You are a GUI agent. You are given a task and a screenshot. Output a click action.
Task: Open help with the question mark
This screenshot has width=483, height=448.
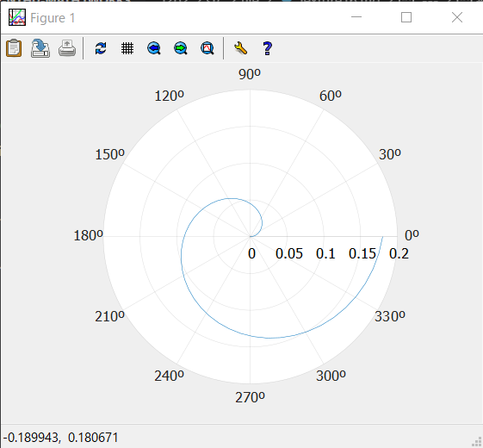tap(267, 48)
